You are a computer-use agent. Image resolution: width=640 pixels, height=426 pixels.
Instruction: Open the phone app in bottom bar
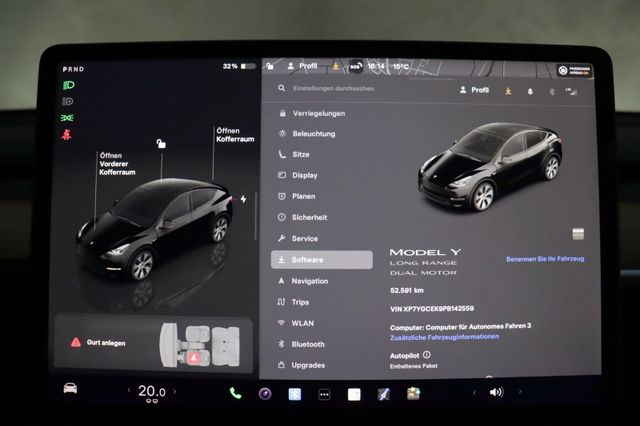(x=236, y=393)
